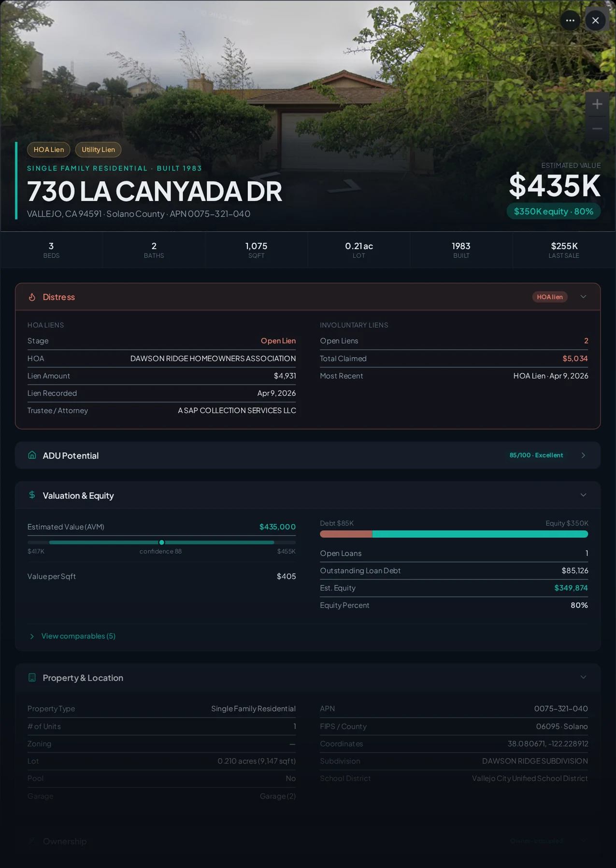Click the Ownership section header
The width and height of the screenshot is (616, 868).
[x=308, y=841]
